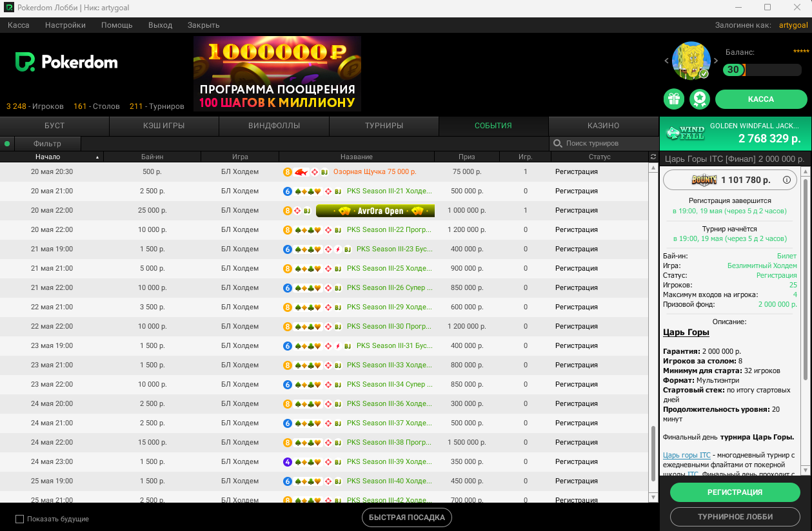Click the star rosette achievements icon

click(x=700, y=99)
